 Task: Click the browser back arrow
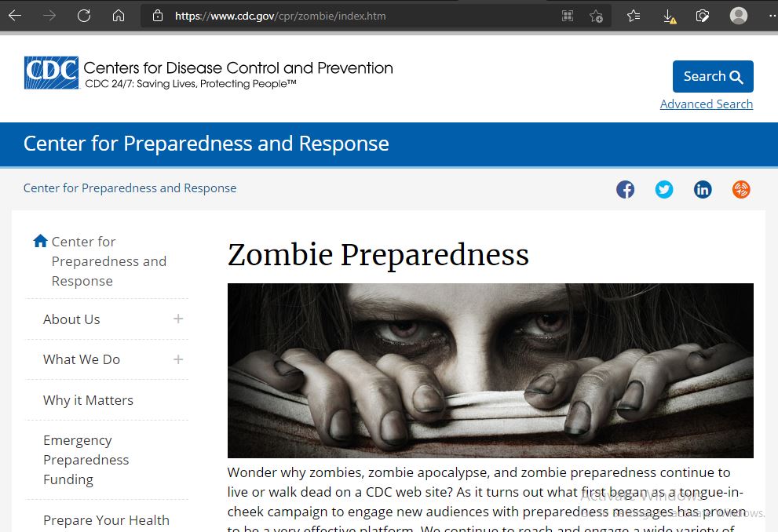[x=15, y=16]
